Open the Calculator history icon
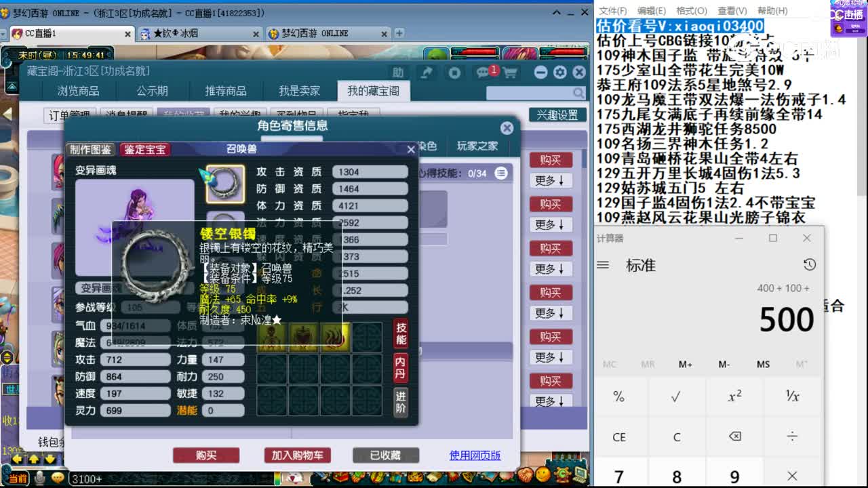 [809, 264]
